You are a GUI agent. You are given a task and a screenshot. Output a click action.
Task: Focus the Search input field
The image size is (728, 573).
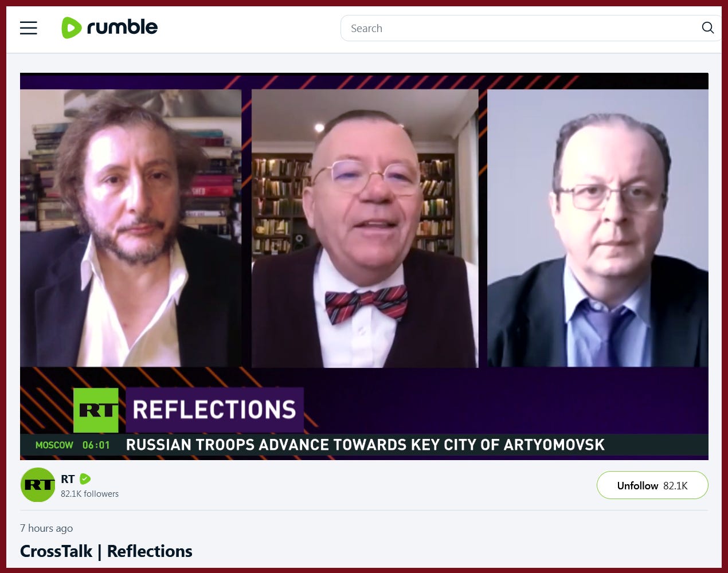519,28
